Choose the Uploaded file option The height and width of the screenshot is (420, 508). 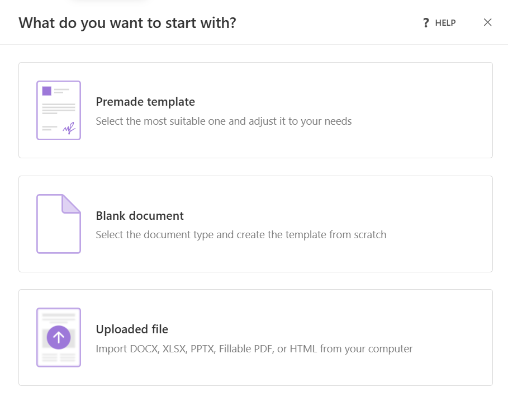(x=255, y=337)
